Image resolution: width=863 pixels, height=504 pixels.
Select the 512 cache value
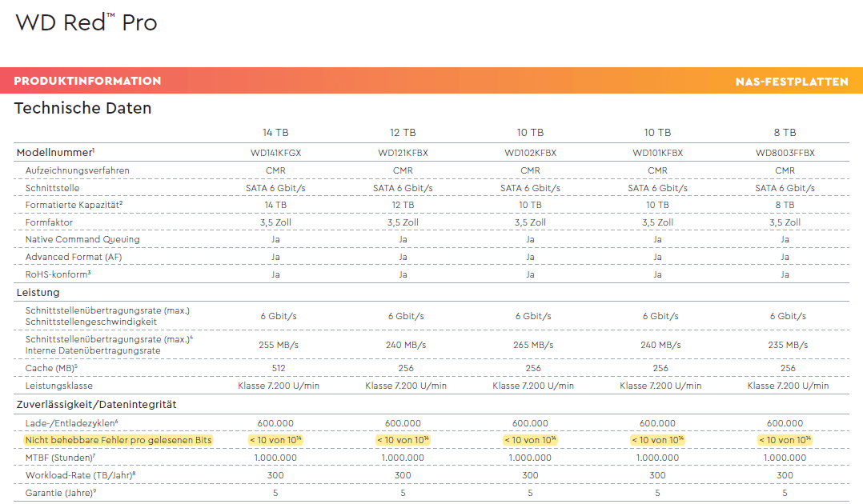click(279, 368)
